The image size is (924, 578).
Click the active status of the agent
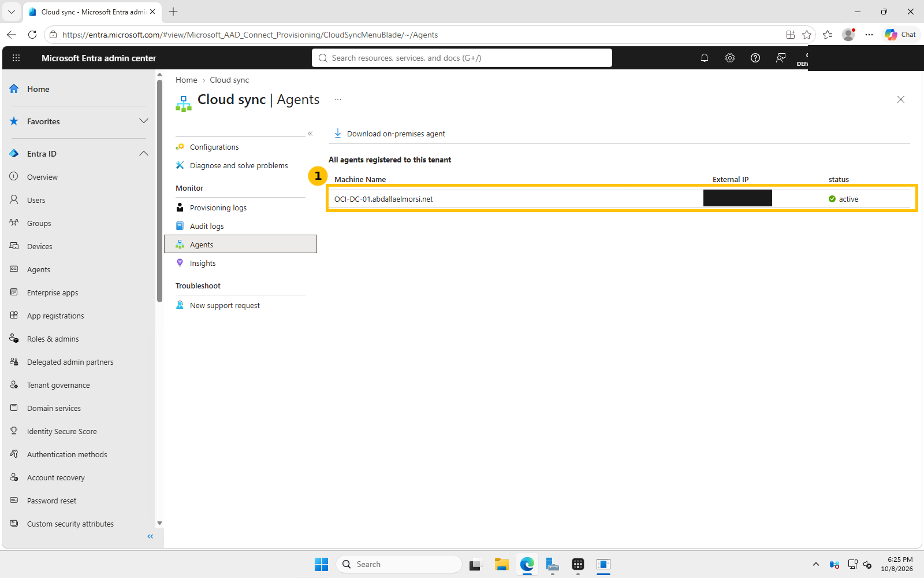(844, 199)
